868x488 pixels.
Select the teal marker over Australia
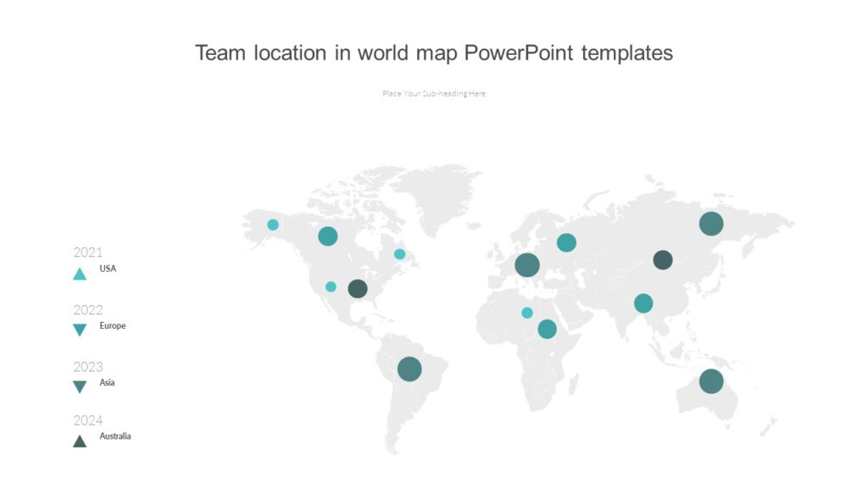pos(710,383)
